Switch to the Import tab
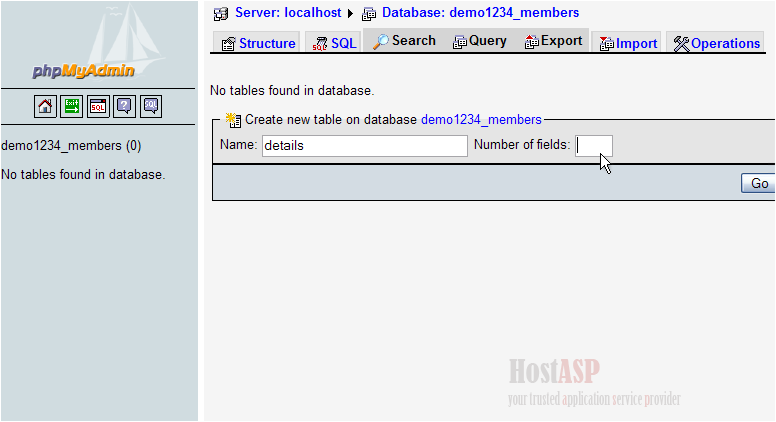 pyautogui.click(x=628, y=43)
